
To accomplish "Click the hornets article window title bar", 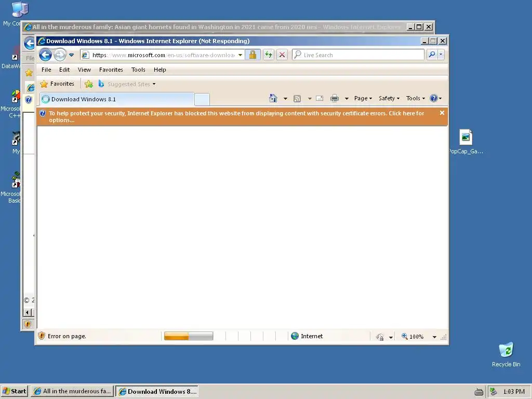I will click(x=217, y=27).
